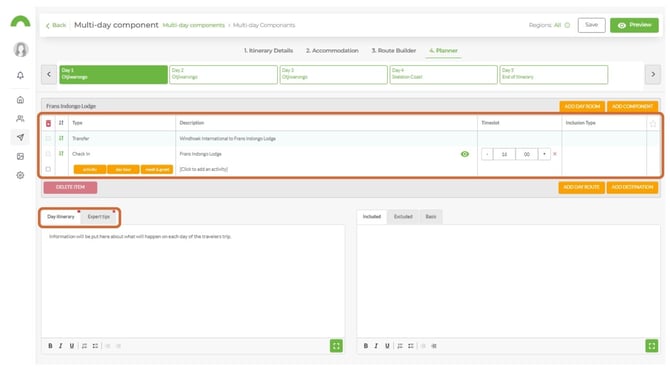
Task: Clear the timeslot with the red x
Action: click(555, 154)
